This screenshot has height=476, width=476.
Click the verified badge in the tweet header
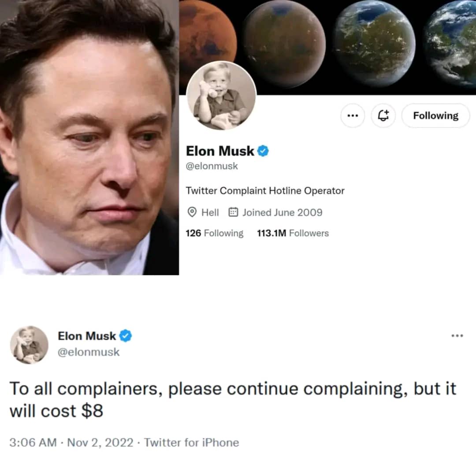125,336
